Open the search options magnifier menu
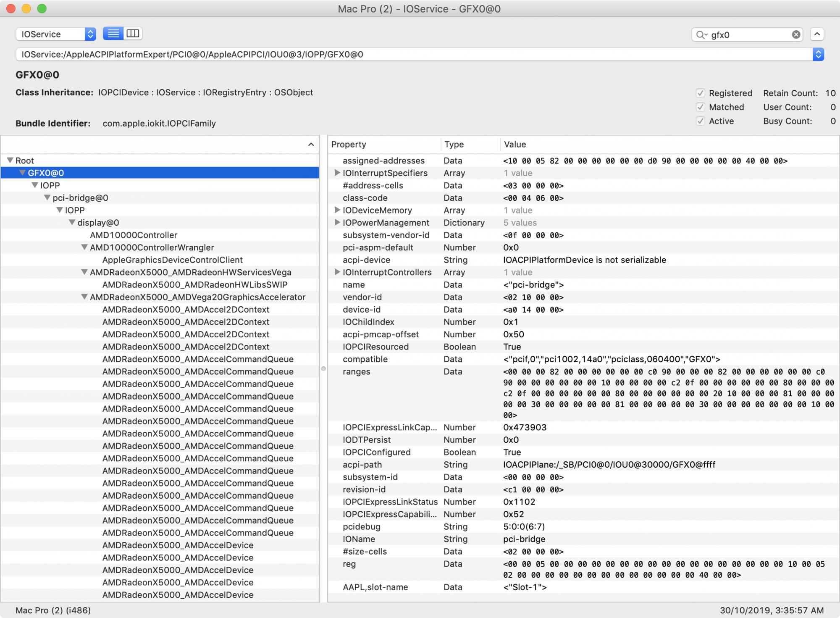 (x=701, y=34)
